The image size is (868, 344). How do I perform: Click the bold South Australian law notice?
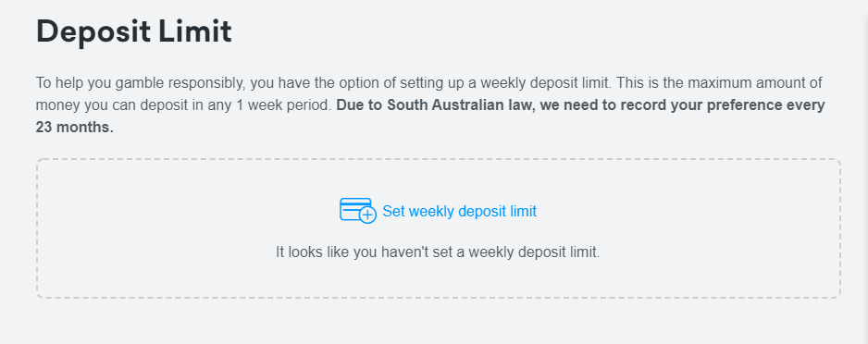pos(430,117)
